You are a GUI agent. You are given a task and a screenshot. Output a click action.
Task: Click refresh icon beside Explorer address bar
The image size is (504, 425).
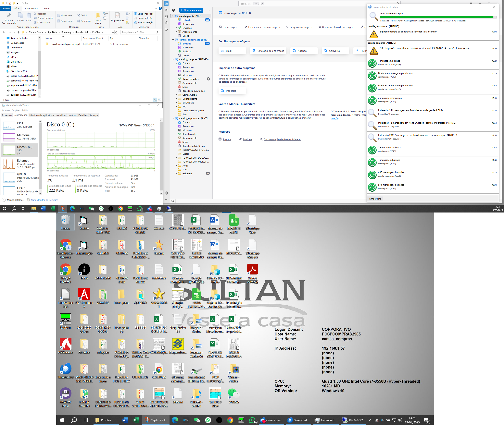(x=116, y=32)
